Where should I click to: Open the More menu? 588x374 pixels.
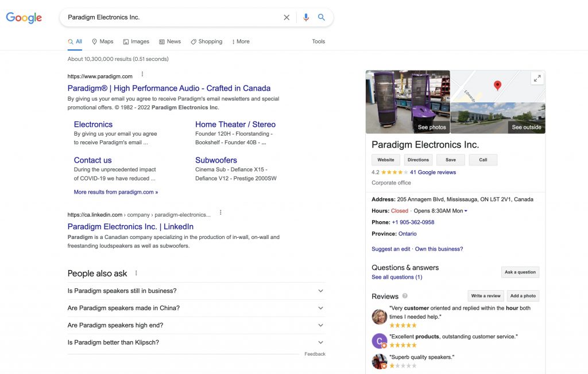(x=241, y=41)
